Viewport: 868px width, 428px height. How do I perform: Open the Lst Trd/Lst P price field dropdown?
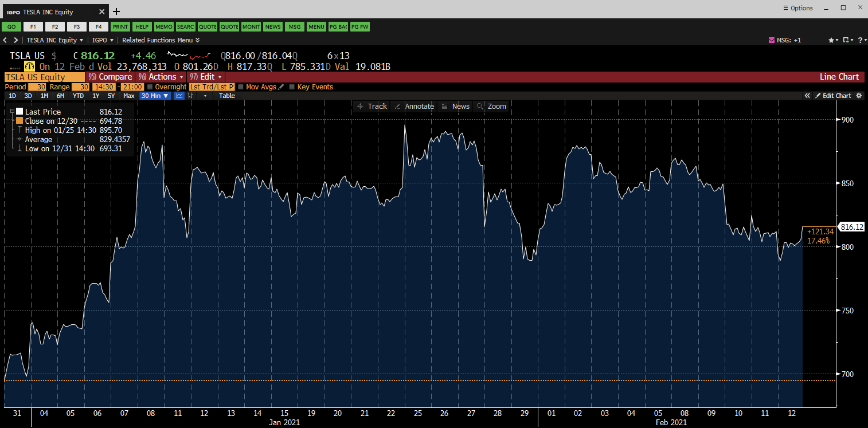click(x=212, y=87)
